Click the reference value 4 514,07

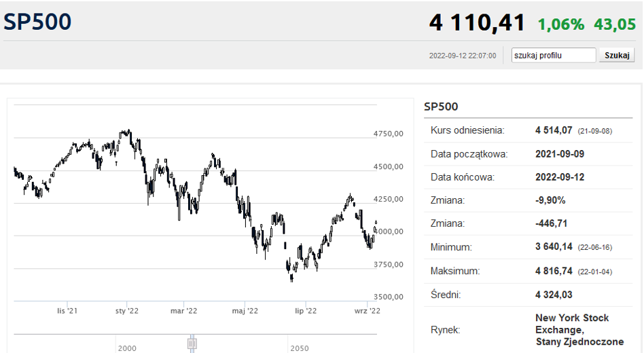pyautogui.click(x=554, y=130)
